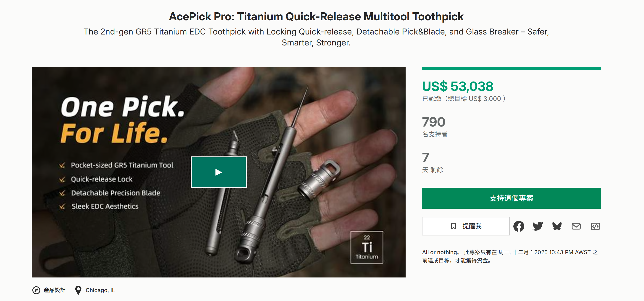Click the compass category icon
Screen dimensions: 644x301
pos(36,290)
